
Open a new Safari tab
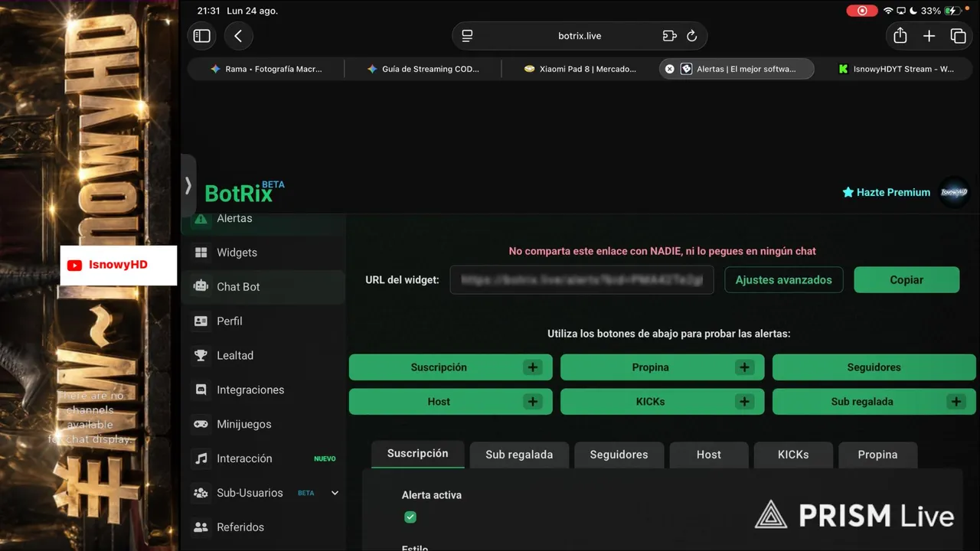[x=929, y=36]
